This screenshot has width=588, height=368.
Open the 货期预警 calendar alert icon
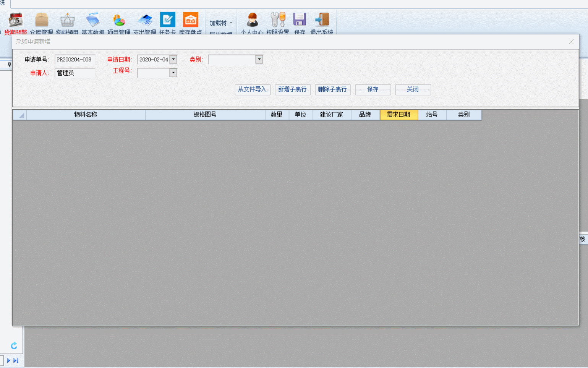(16, 20)
